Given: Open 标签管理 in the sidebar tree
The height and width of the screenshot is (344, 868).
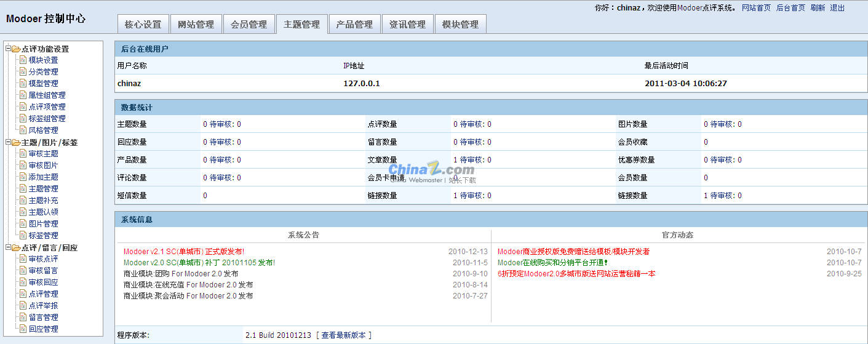Looking at the screenshot, I should 43,236.
